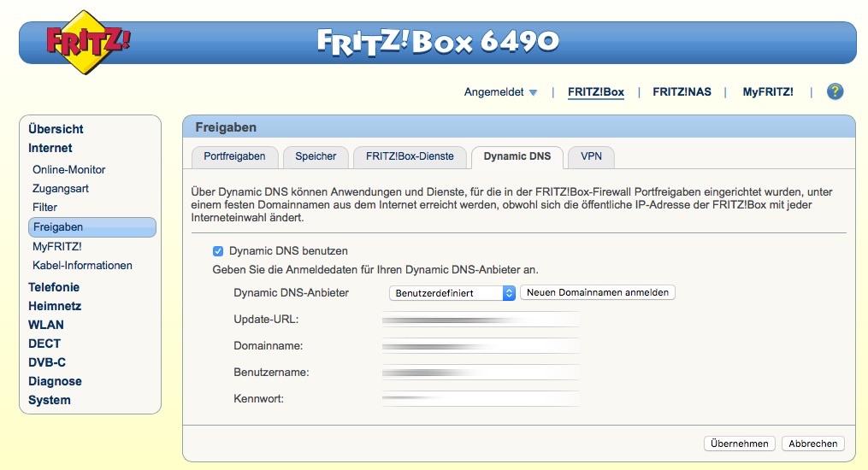Expand the Angemeldet dropdown arrow
868x470 pixels.
[x=533, y=92]
